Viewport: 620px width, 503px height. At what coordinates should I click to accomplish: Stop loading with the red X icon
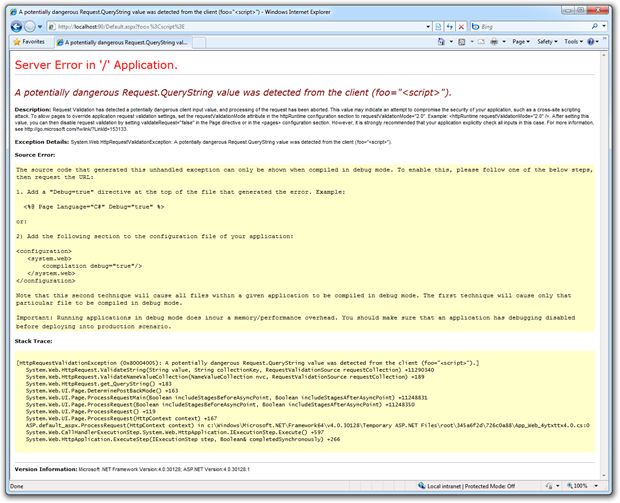[461, 26]
